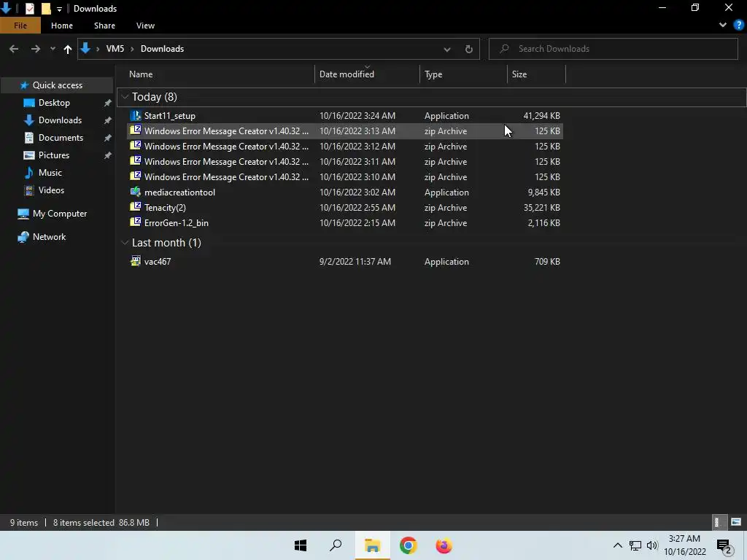Expand address bar history dropdown
The height and width of the screenshot is (560, 747).
coord(447,49)
